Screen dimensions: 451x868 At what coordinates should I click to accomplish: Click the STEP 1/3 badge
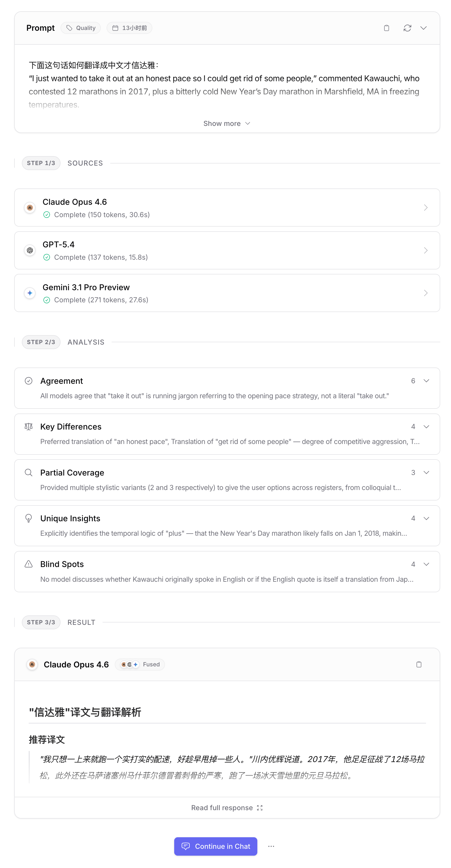[x=41, y=163]
